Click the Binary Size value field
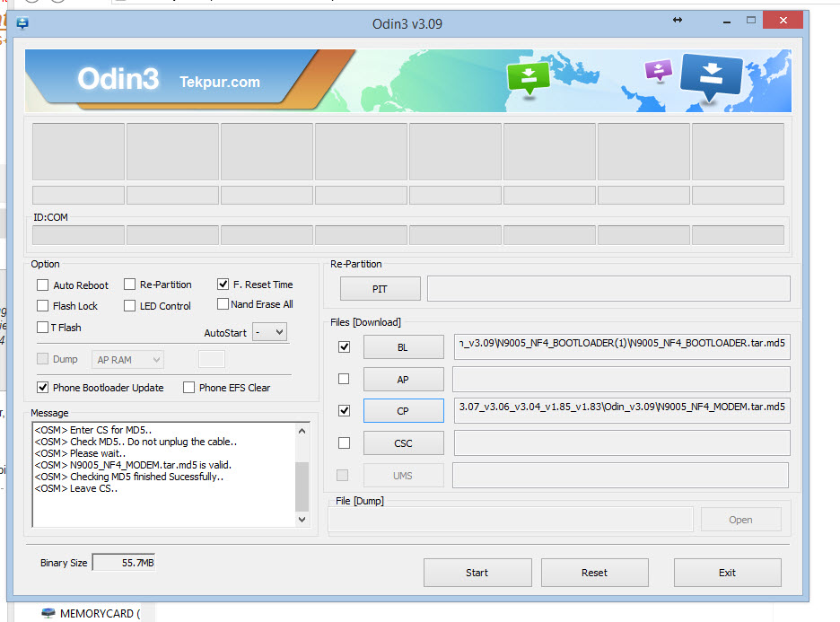This screenshot has height=622, width=840. [x=124, y=563]
